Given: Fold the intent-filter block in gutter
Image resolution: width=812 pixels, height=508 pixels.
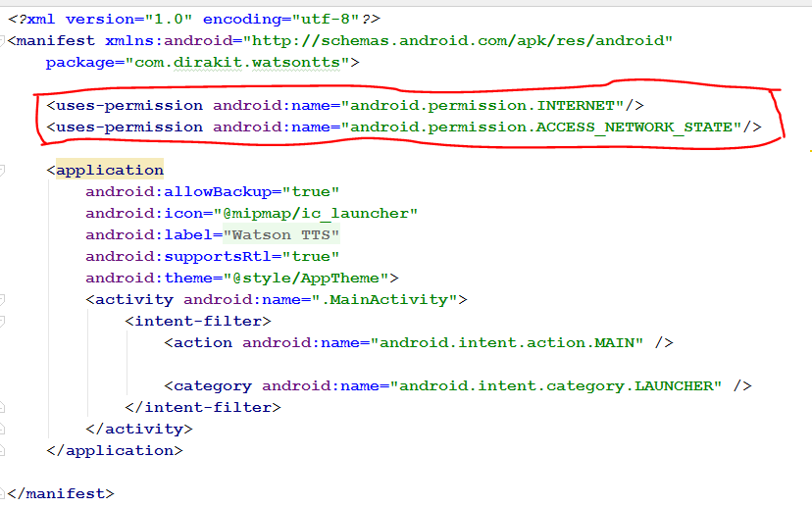Looking at the screenshot, I should click(3, 321).
